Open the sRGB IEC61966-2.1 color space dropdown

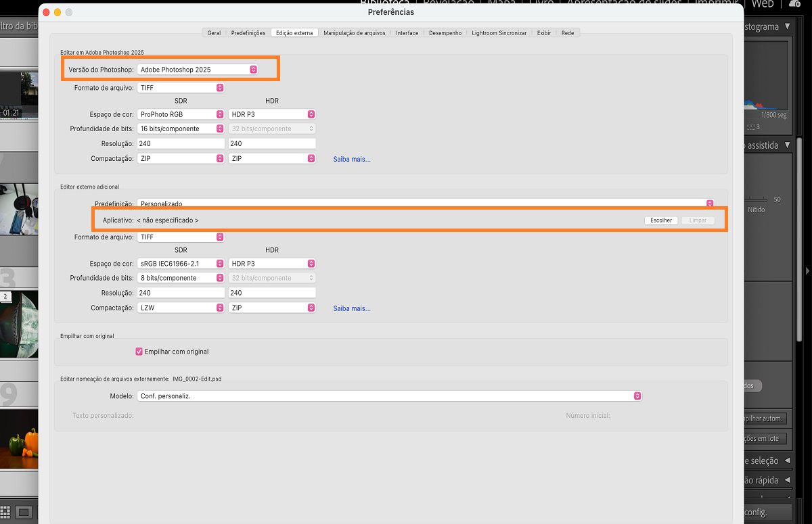click(x=181, y=264)
